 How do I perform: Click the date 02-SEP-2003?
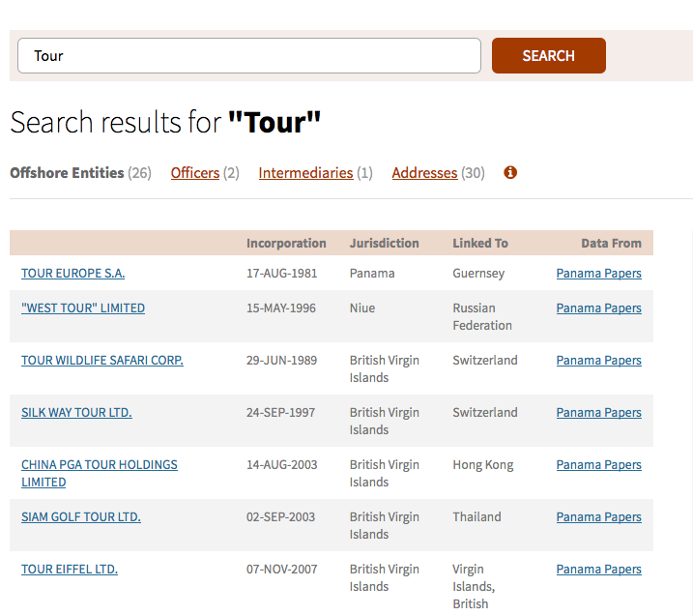[280, 516]
